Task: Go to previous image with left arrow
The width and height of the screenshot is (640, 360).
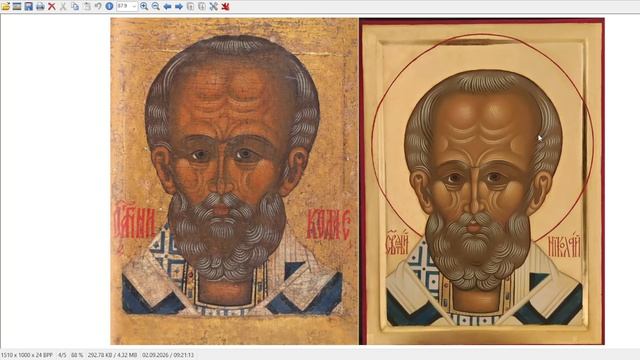Action: (167, 6)
